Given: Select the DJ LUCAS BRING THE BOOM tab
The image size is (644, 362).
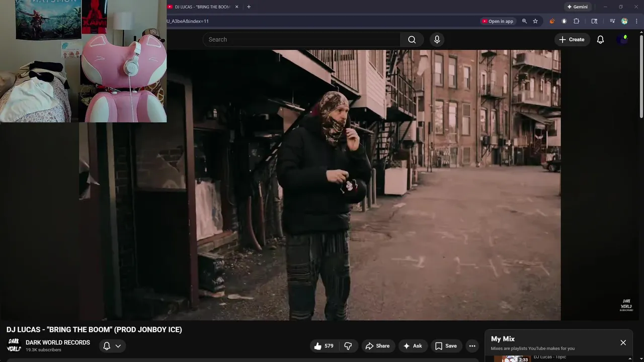Looking at the screenshot, I should pos(202,7).
